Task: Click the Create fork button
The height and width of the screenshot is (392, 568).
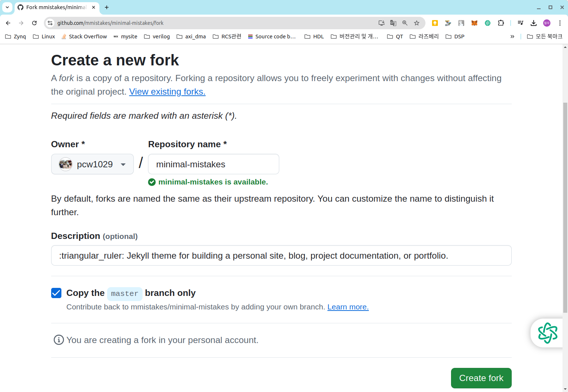Action: tap(481, 378)
